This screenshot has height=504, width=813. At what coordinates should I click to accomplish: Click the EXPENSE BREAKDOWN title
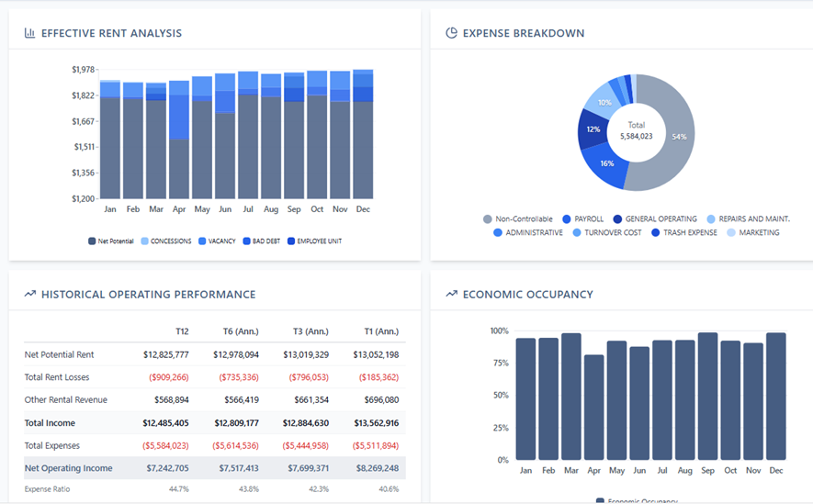click(x=524, y=33)
